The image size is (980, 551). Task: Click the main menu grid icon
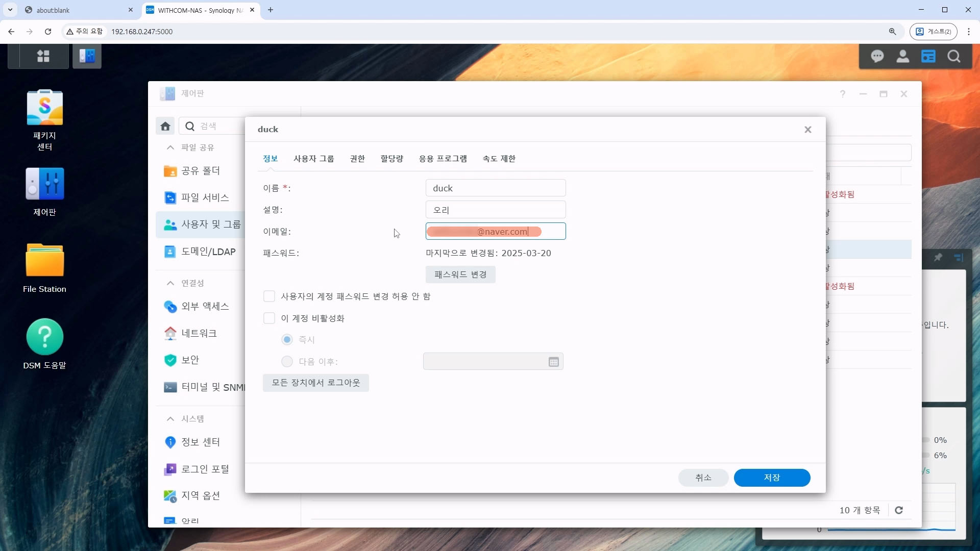click(x=43, y=56)
